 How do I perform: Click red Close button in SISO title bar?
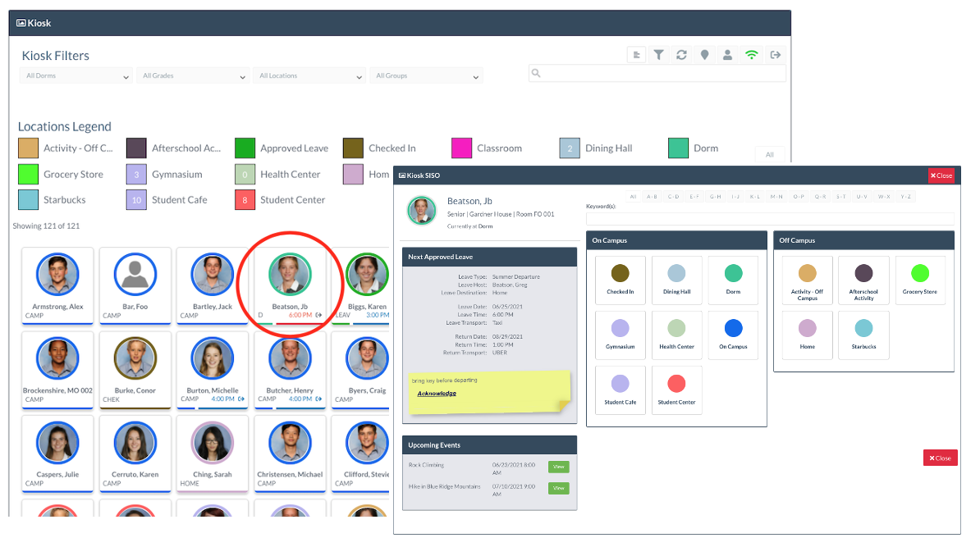[x=941, y=175]
